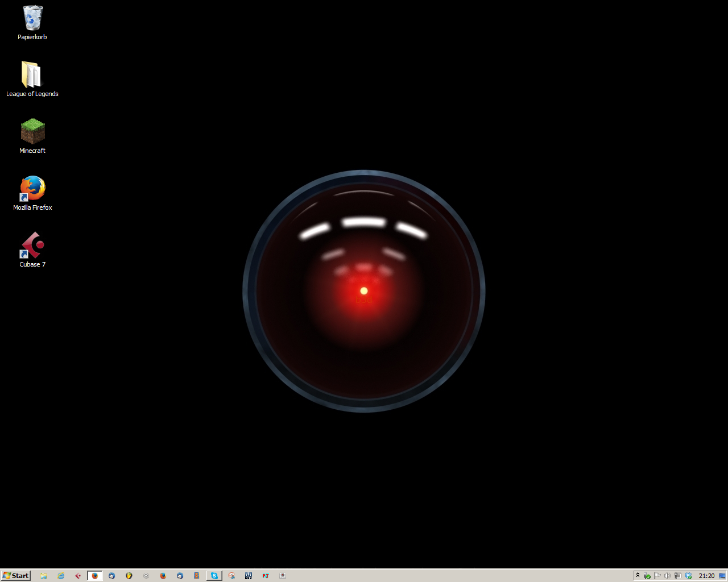The height and width of the screenshot is (582, 728).
Task: Click the Start button
Action: 16,576
